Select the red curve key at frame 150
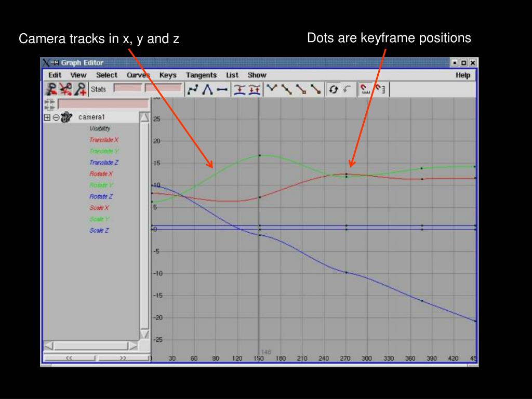 point(260,197)
